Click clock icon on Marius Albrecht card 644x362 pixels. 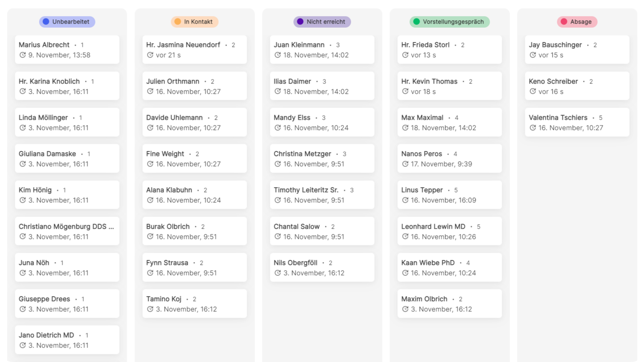[23, 55]
